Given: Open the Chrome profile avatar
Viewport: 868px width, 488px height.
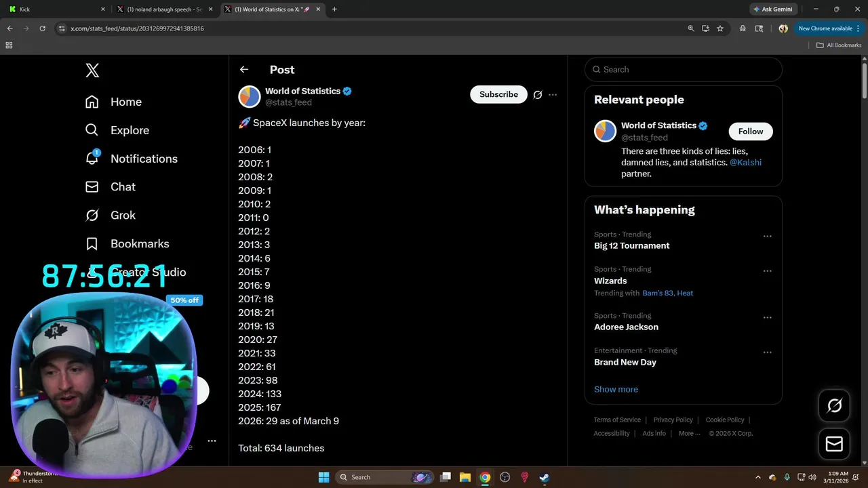Looking at the screenshot, I should (x=783, y=28).
